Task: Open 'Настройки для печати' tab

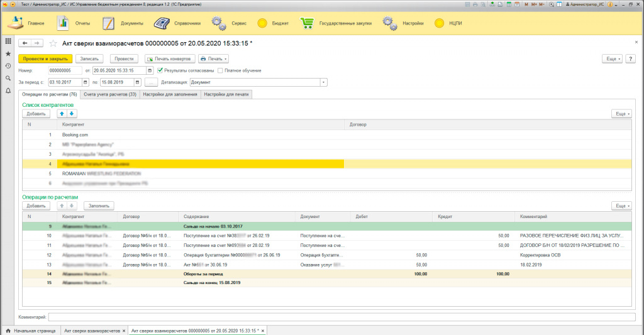Action: [x=226, y=94]
